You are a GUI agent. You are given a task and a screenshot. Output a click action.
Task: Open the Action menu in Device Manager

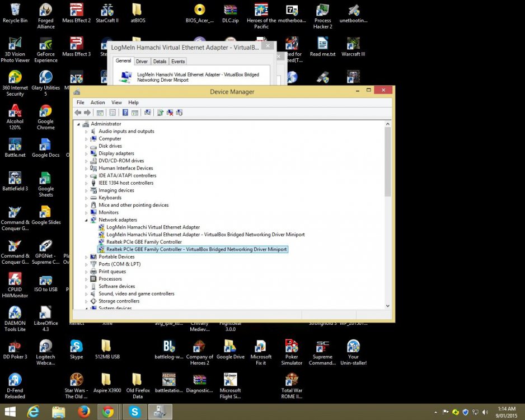coord(97,102)
